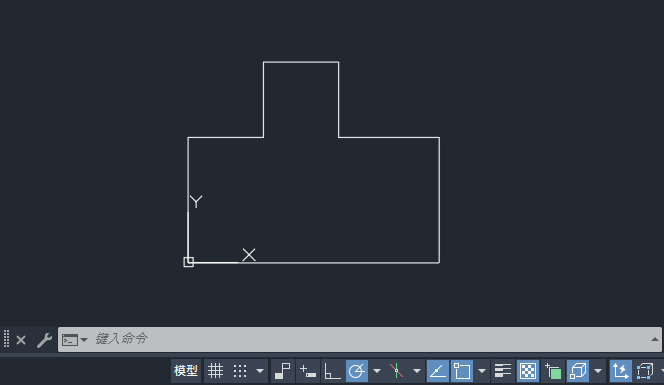Viewport: 664px width, 385px height.
Task: Expand isometric drafting plane dropdown
Action: [x=417, y=371]
